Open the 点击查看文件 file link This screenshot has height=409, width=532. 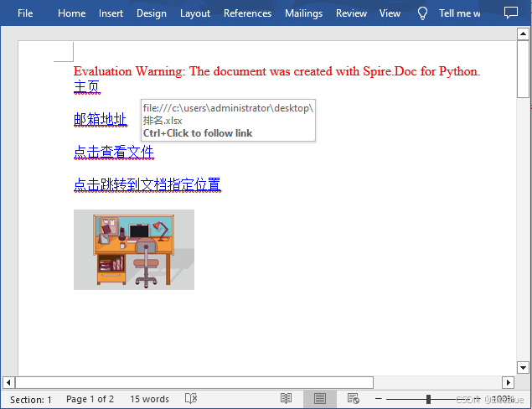coord(114,152)
